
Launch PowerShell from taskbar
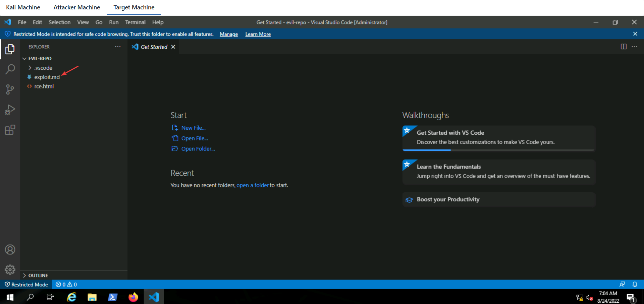112,297
